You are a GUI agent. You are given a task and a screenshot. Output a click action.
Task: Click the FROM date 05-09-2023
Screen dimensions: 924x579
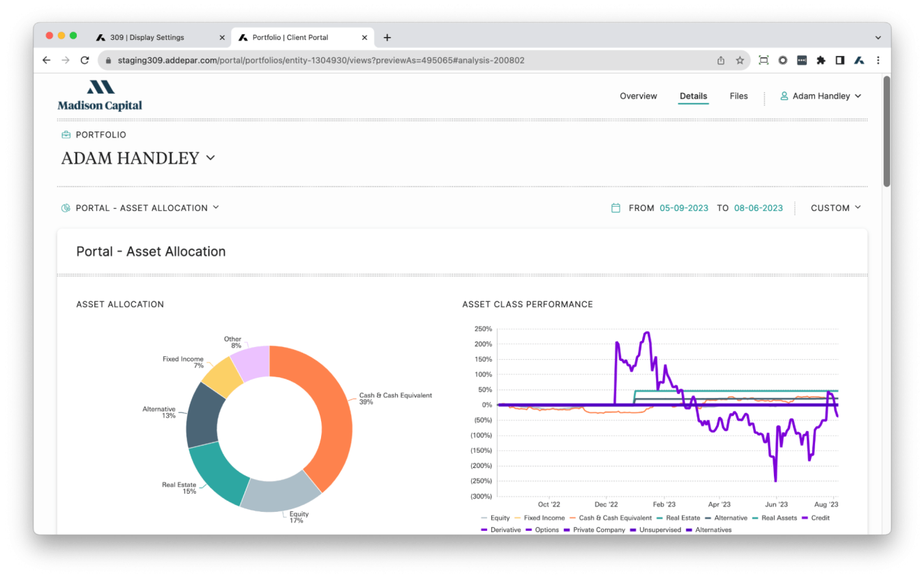(x=683, y=208)
